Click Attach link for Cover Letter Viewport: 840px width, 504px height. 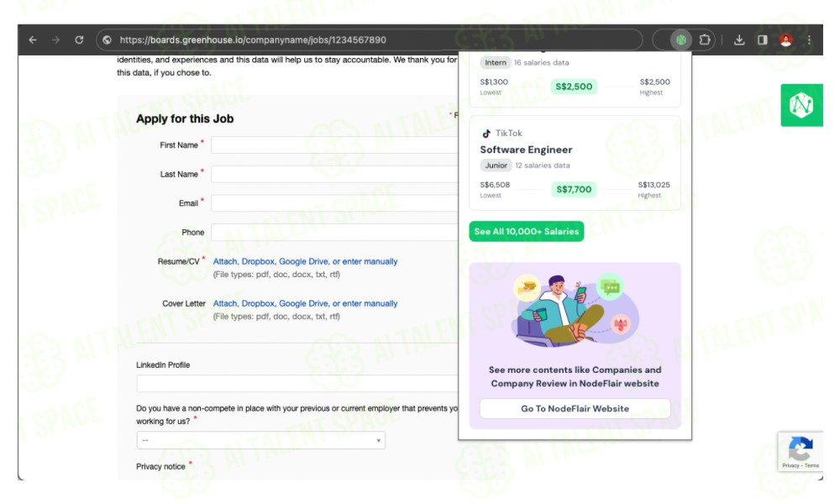[x=225, y=303]
